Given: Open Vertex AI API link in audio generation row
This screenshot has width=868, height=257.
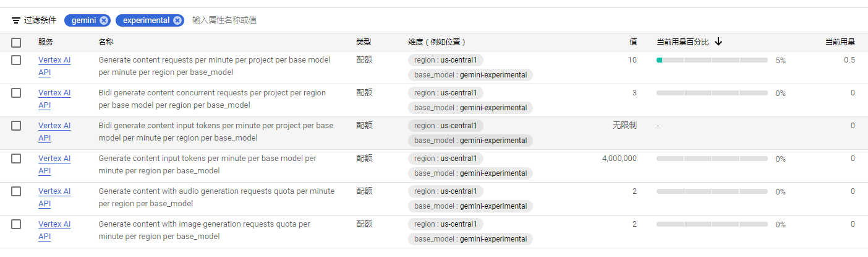Looking at the screenshot, I should (54, 197).
